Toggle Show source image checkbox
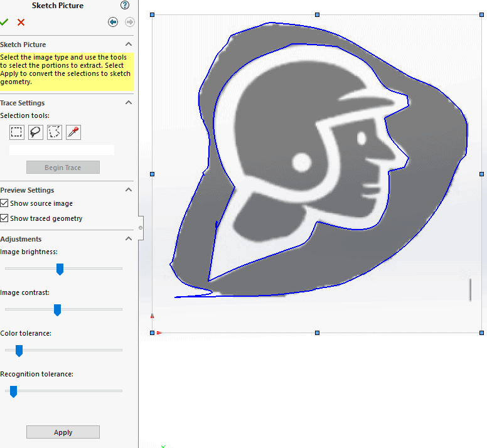487x448 pixels. [4, 203]
